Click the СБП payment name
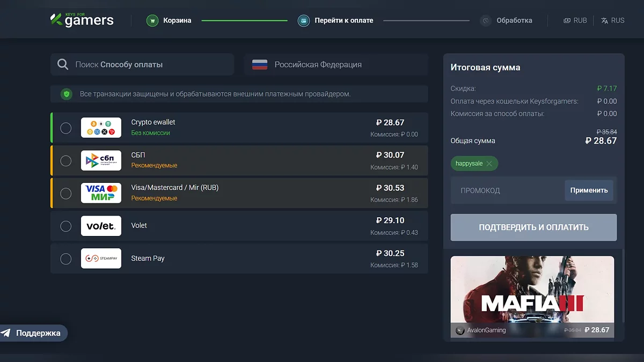This screenshot has width=644, height=362. click(138, 155)
